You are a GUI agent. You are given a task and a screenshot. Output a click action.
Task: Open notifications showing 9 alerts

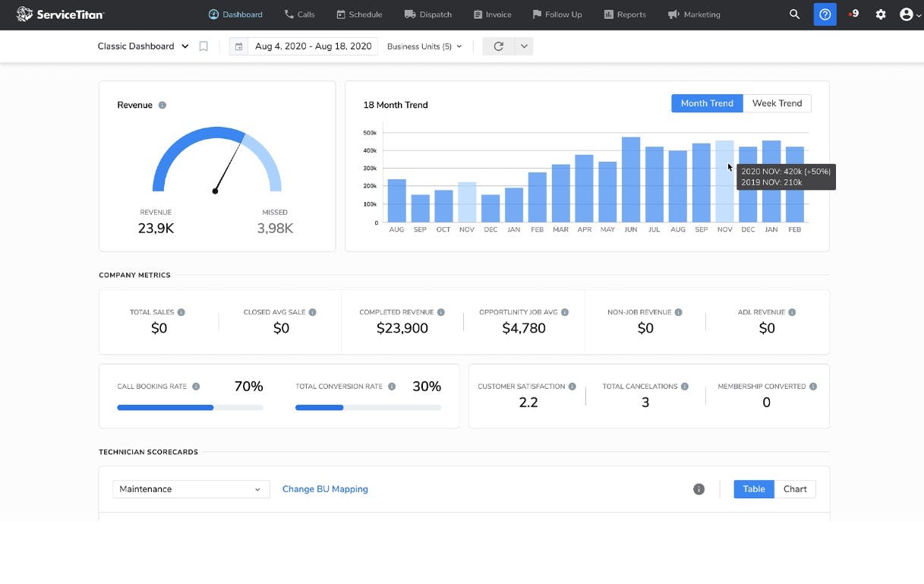coord(854,14)
